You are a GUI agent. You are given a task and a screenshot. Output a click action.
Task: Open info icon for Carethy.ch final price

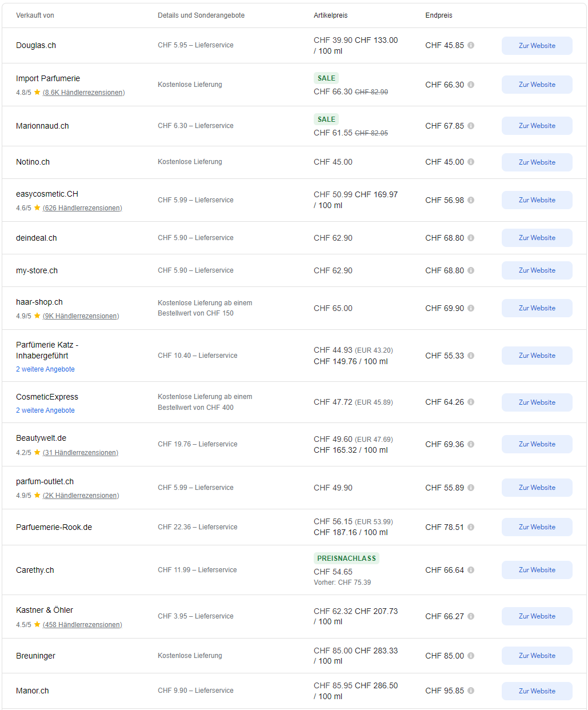pyautogui.click(x=471, y=570)
